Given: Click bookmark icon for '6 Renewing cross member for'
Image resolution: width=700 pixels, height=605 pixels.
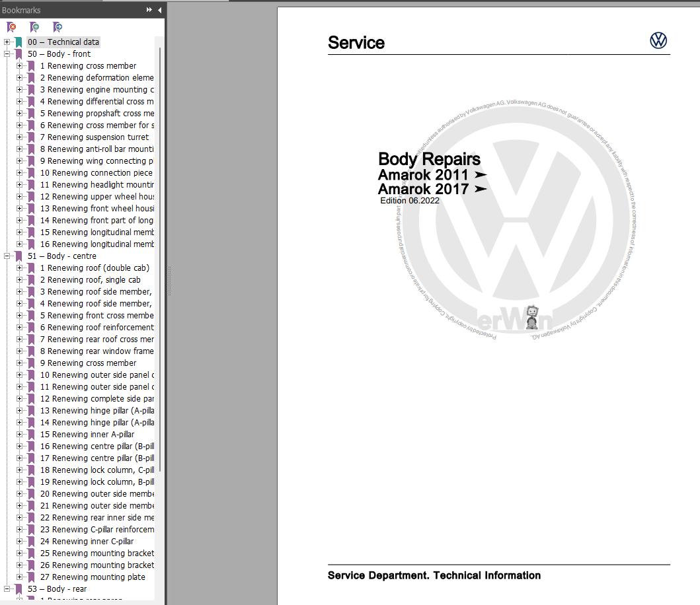Looking at the screenshot, I should click(31, 125).
